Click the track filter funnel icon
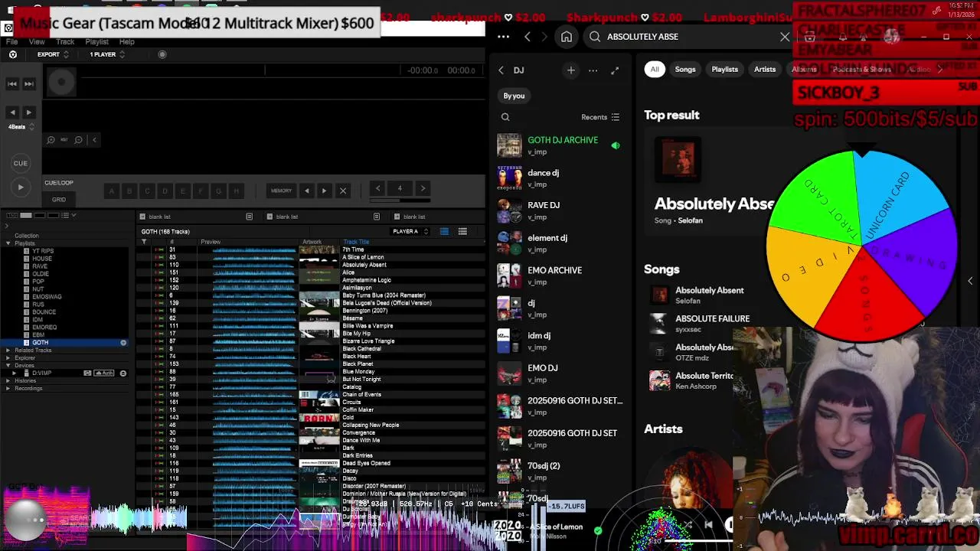Screen dimensions: 980x551 coord(144,242)
